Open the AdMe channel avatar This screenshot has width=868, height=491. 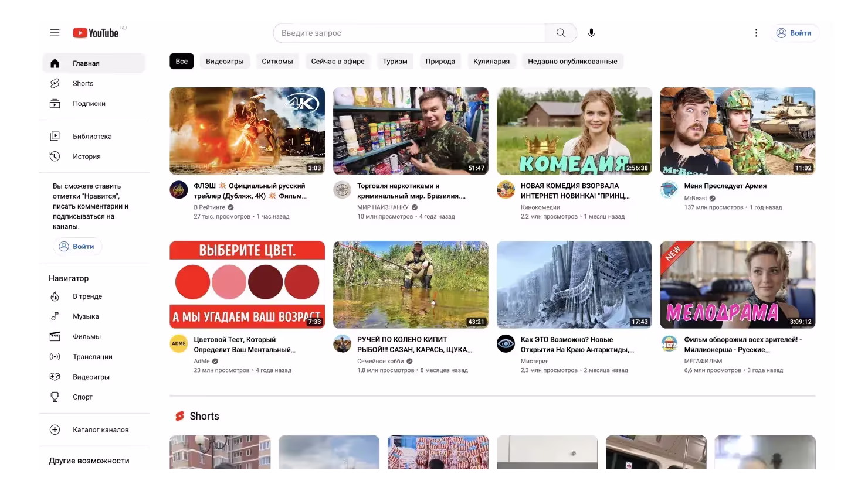pos(178,344)
